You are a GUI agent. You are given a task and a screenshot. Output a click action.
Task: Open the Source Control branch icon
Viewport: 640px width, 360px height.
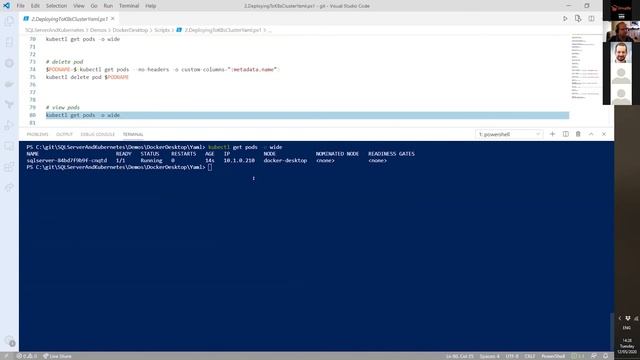[9, 105]
